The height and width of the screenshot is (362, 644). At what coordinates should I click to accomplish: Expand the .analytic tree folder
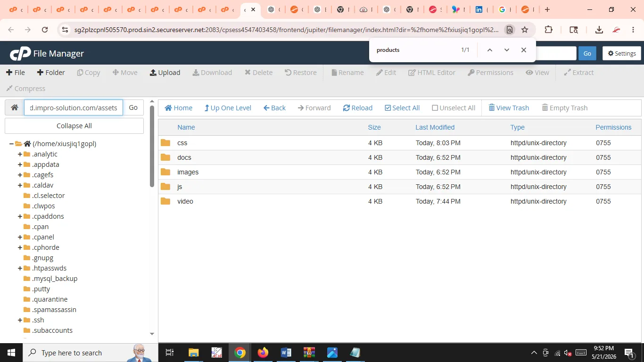coord(20,154)
